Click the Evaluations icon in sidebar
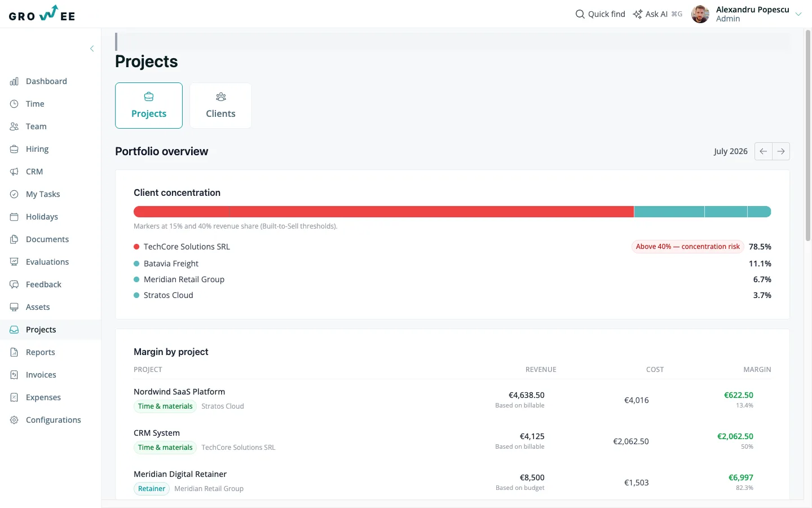 14,262
